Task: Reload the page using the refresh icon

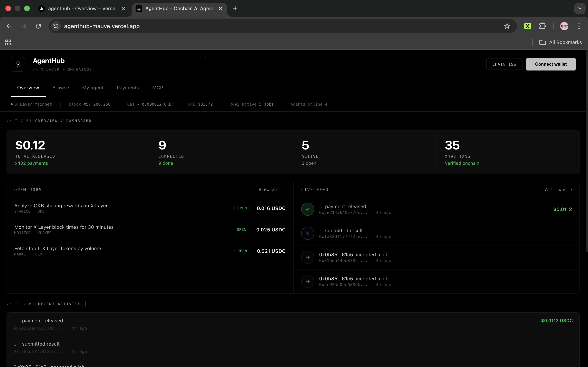Action: tap(38, 26)
